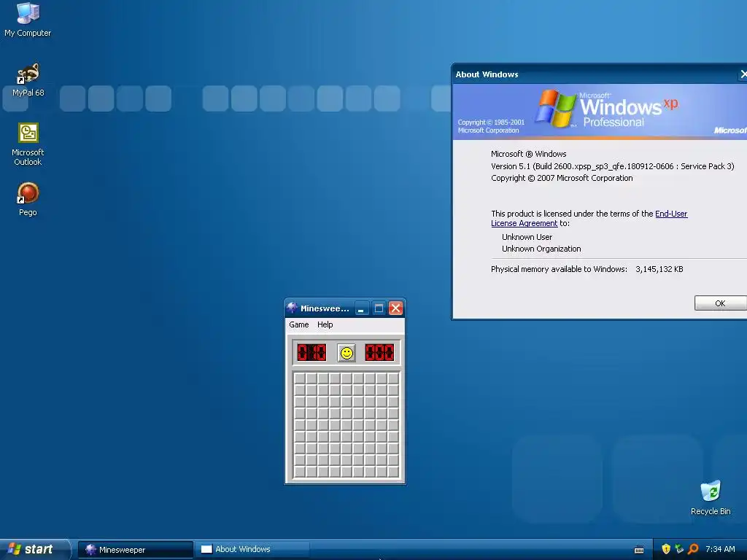Click Copyright 2007 Microsoft Corporation text
Viewport: 747px width, 560px height.
pyautogui.click(x=562, y=178)
